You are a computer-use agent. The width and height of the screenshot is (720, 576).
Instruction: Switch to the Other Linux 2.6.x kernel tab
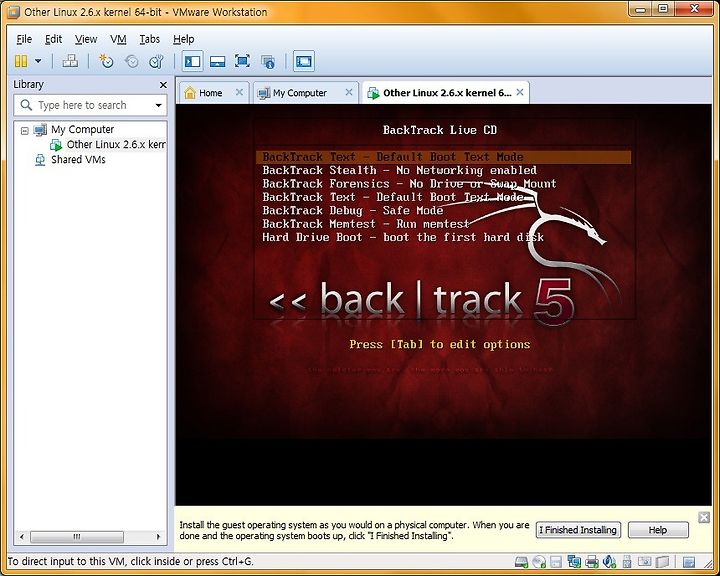click(x=447, y=93)
